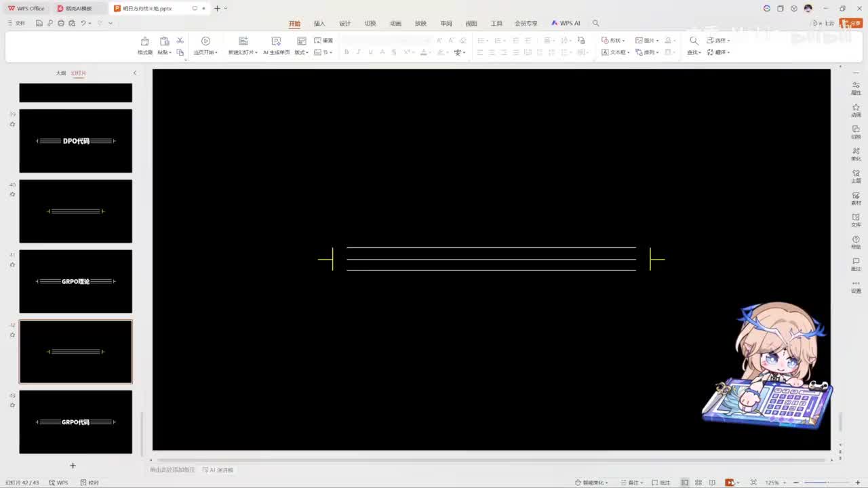Fit slide to window icon
868x488 pixels.
[x=753, y=483]
